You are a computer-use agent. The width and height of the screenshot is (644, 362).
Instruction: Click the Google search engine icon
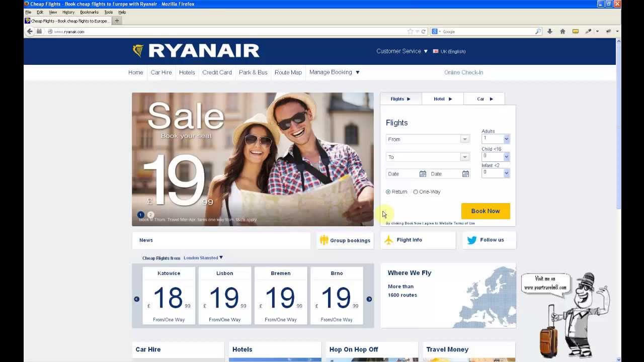435,31
